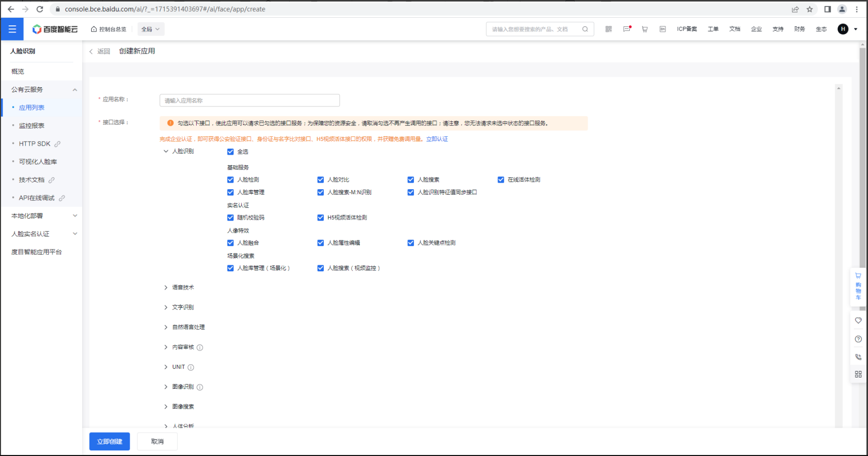
Task: Click the 应用名称 input field
Action: point(249,100)
